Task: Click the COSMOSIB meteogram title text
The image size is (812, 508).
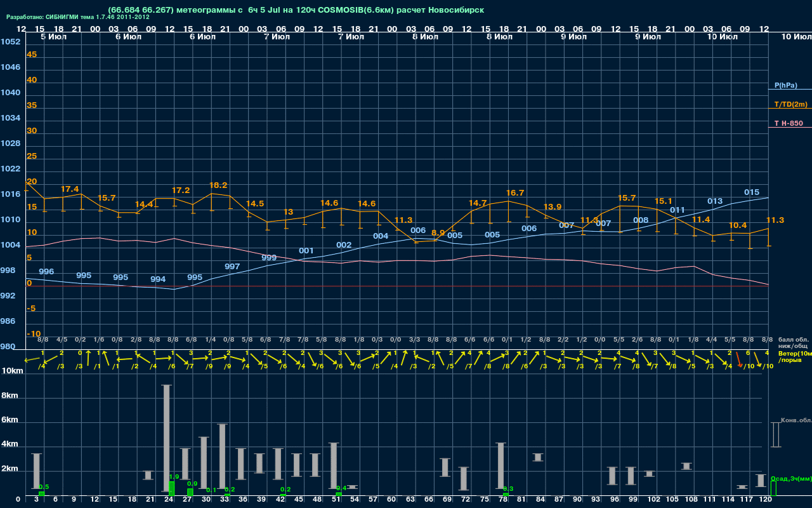Action: click(x=296, y=10)
